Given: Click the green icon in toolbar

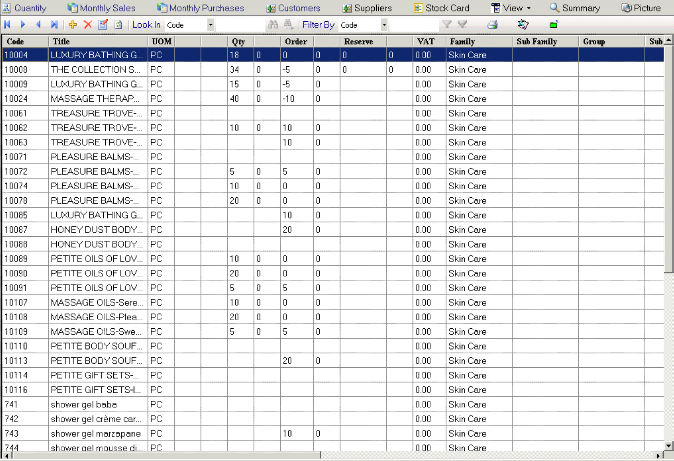Looking at the screenshot, I should [x=554, y=23].
